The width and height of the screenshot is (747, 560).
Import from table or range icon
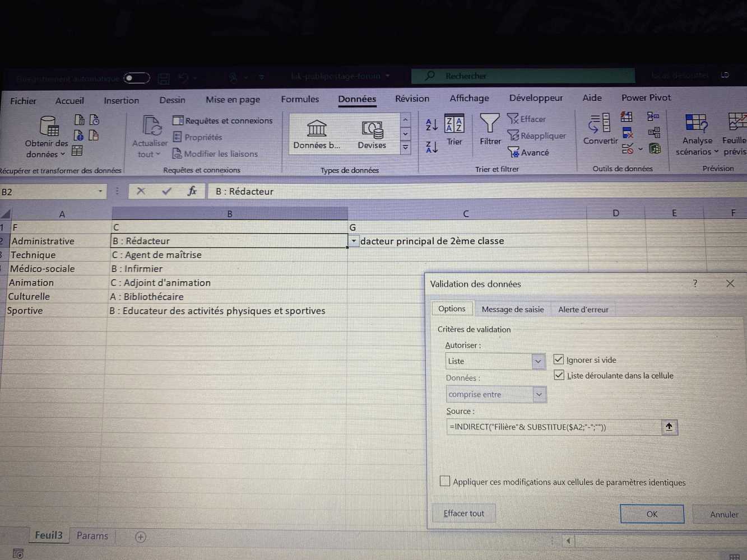[77, 151]
